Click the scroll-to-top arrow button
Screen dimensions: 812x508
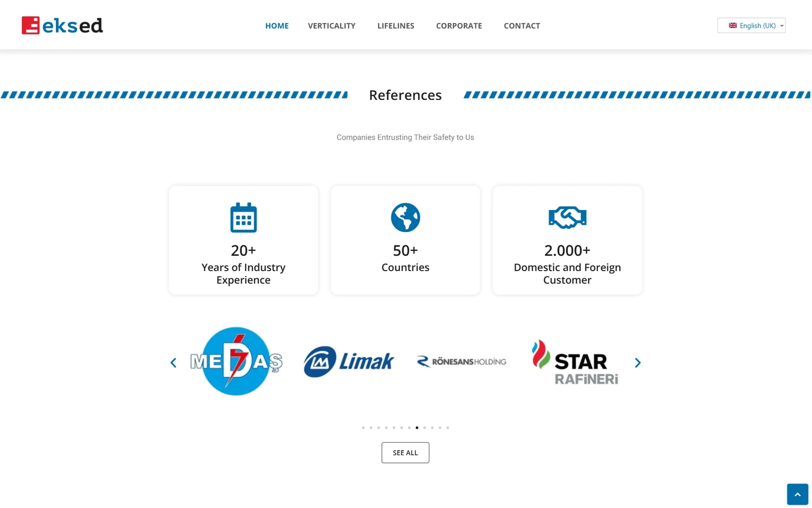(x=798, y=494)
